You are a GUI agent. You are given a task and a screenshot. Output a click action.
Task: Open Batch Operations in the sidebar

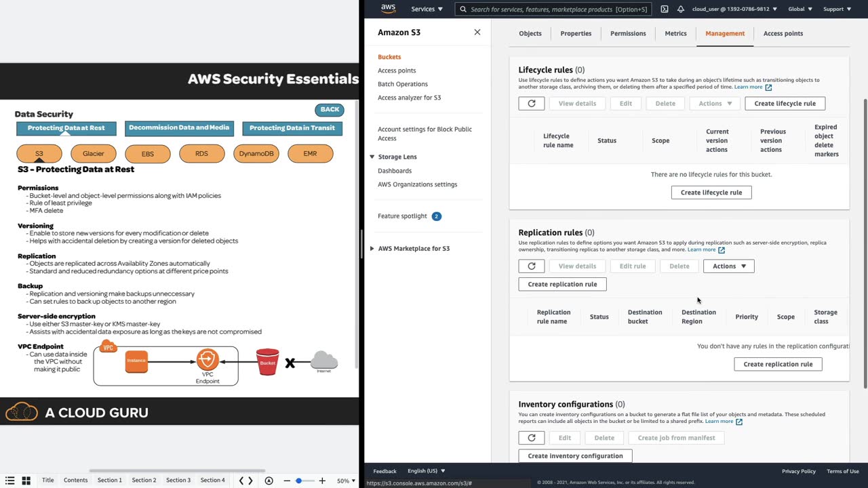(x=403, y=84)
